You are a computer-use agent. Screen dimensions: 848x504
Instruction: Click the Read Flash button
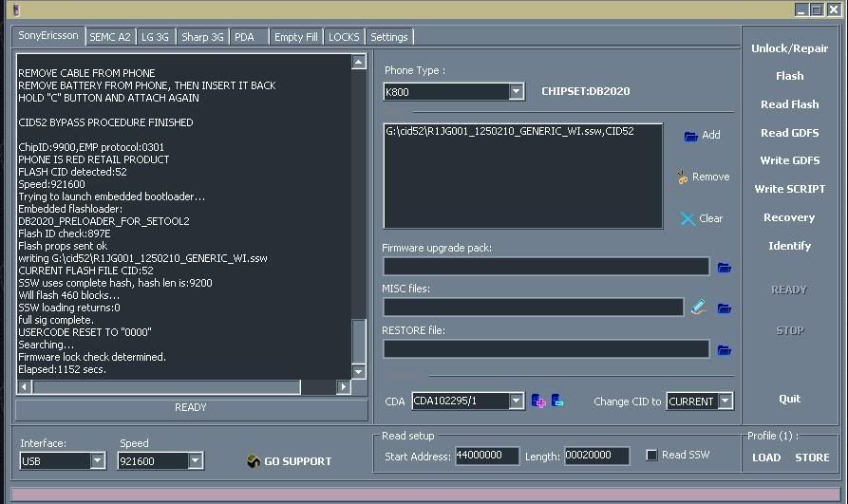tap(789, 104)
